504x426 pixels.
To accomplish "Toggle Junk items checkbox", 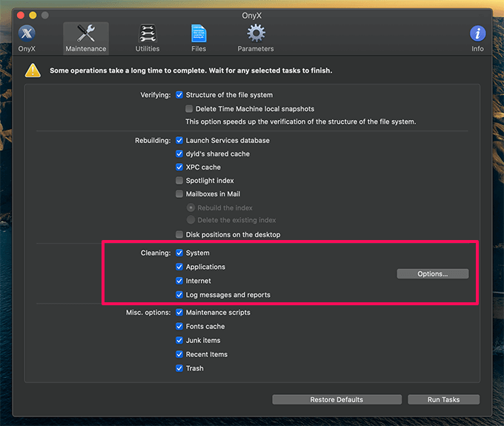I will click(x=179, y=340).
